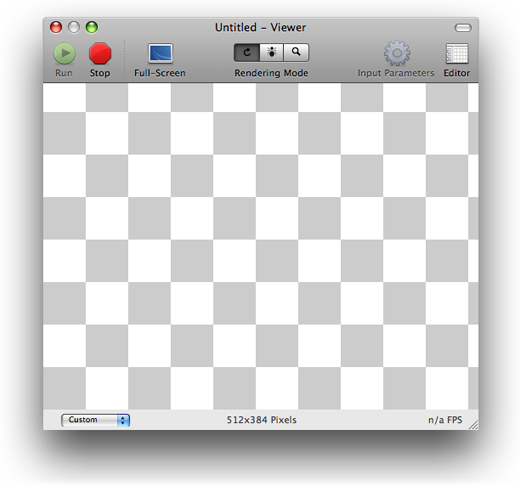The image size is (520, 497).
Task: Open Input Parameters gear icon
Action: (397, 53)
